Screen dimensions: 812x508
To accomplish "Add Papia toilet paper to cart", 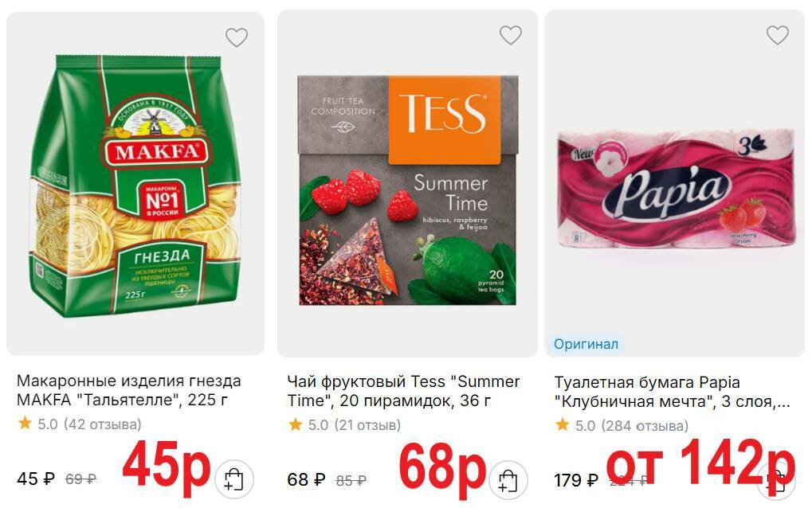I will point(776,480).
